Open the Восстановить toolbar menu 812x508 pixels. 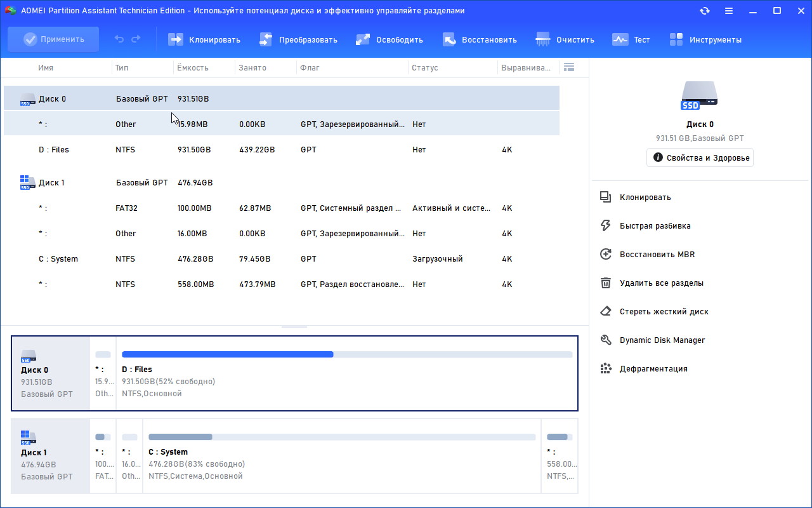click(x=480, y=39)
